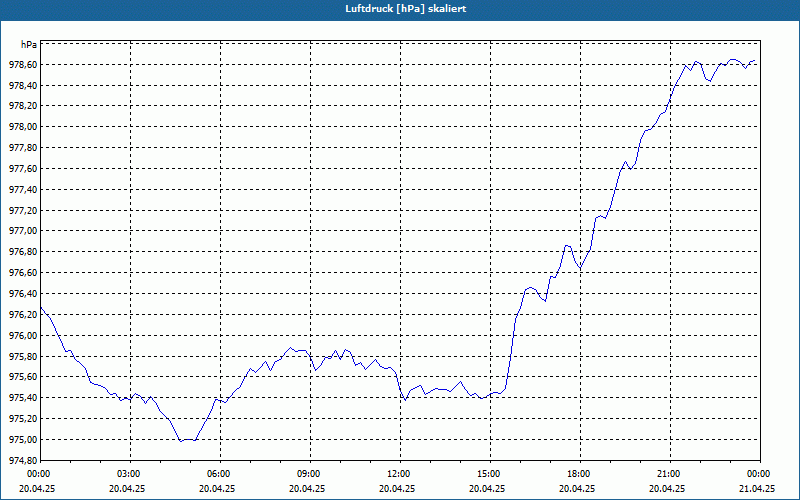This screenshot has width=800, height=500.
Task: Click the 06:00 time axis label
Action: pos(220,474)
